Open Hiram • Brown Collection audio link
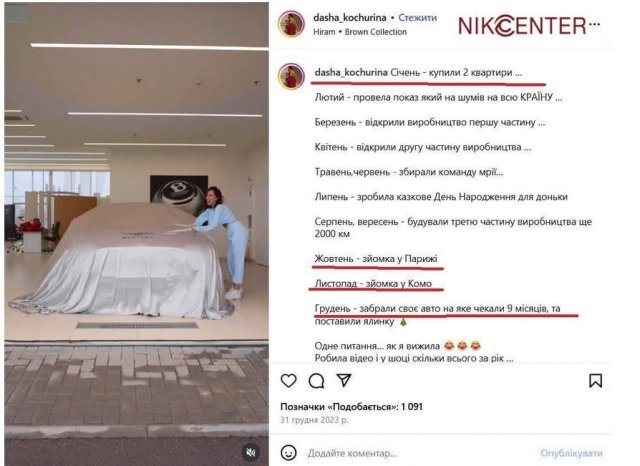 pos(360,32)
